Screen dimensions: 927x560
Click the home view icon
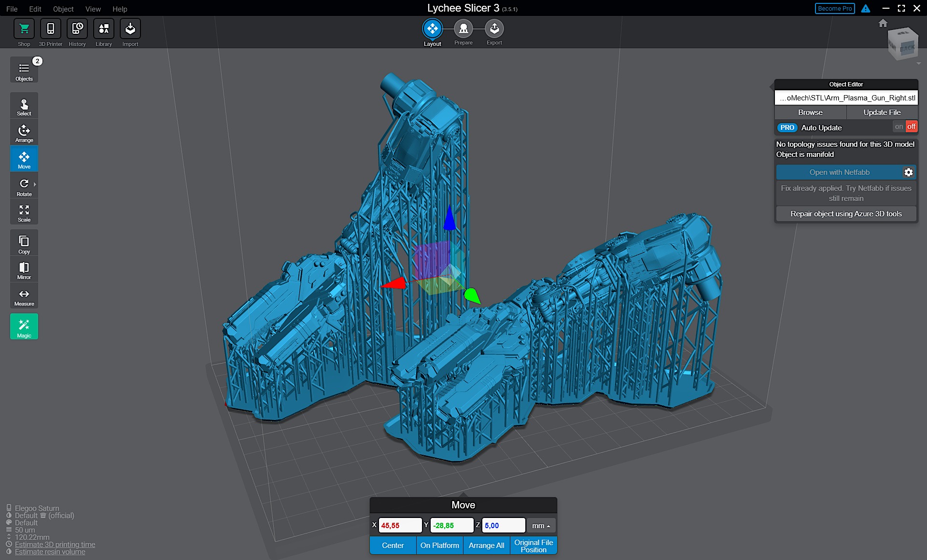pos(883,23)
